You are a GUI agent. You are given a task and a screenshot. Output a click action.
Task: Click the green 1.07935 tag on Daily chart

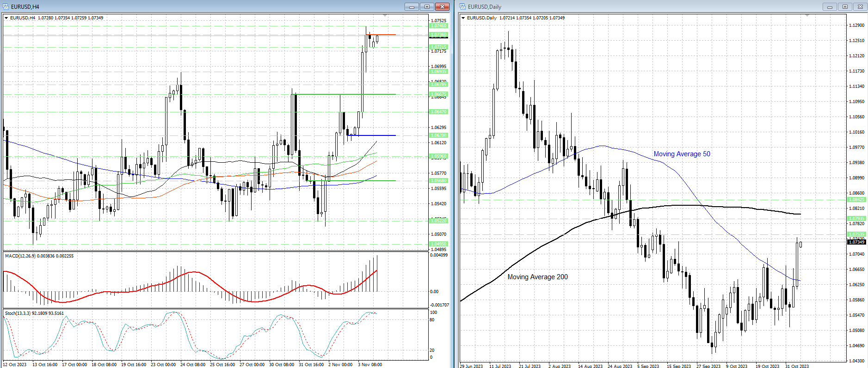pos(856,219)
